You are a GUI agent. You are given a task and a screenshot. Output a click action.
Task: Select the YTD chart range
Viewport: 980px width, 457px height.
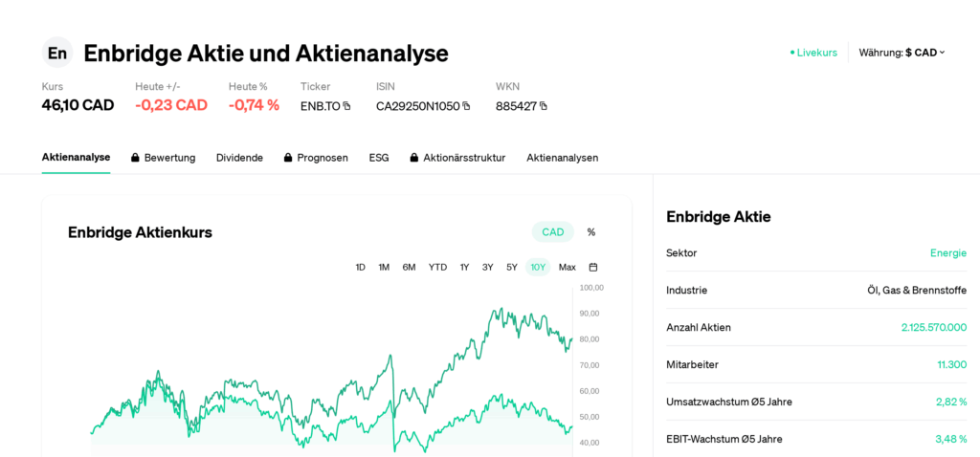(437, 267)
